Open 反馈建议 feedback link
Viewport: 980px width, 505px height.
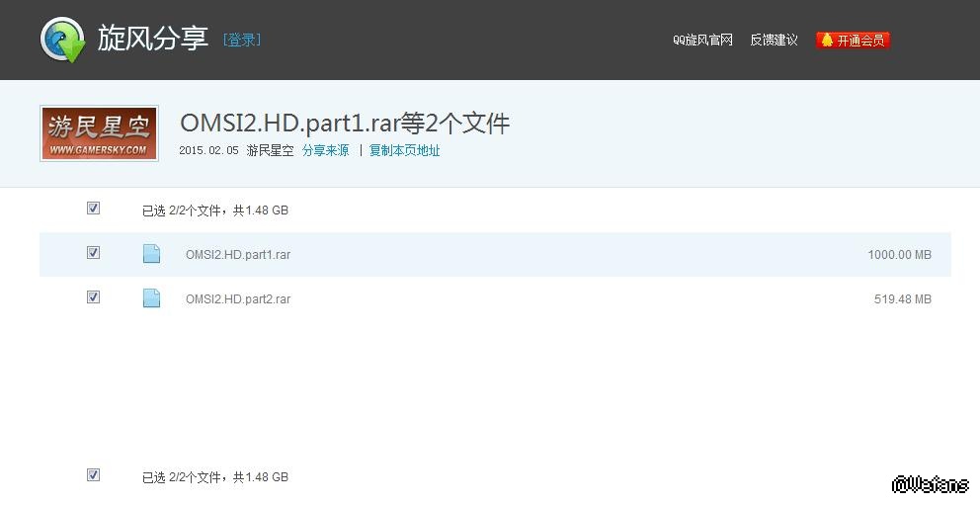pos(774,40)
